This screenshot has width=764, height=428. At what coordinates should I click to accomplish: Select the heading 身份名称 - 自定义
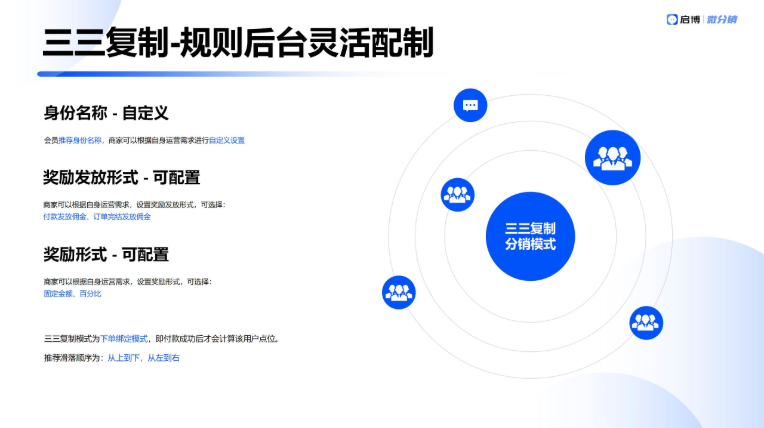click(x=106, y=113)
